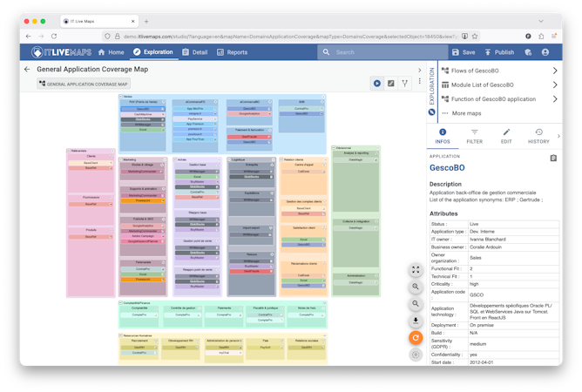
Task: Download the map
Action: pyautogui.click(x=416, y=321)
